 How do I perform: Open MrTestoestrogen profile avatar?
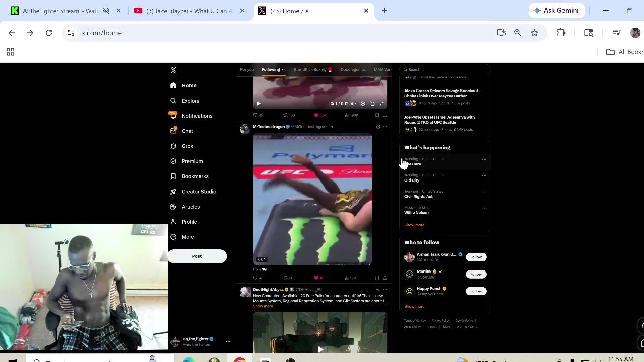(x=245, y=129)
